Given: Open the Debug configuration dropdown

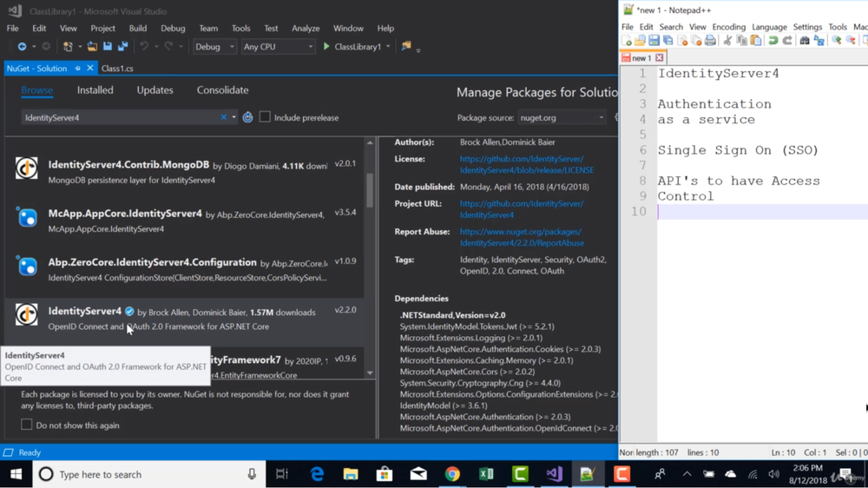Looking at the screenshot, I should pos(214,47).
